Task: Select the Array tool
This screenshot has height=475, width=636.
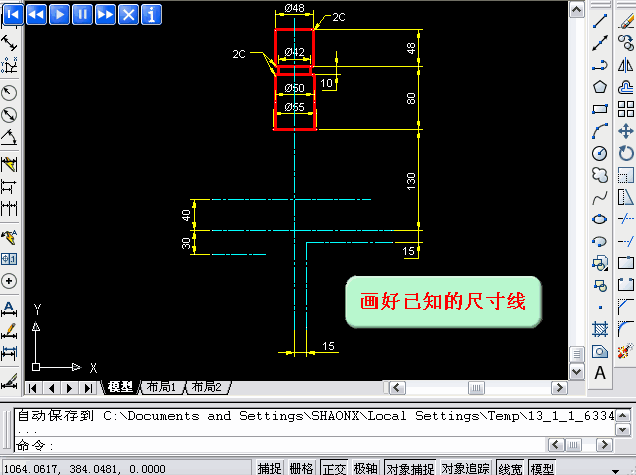Action: (626, 109)
